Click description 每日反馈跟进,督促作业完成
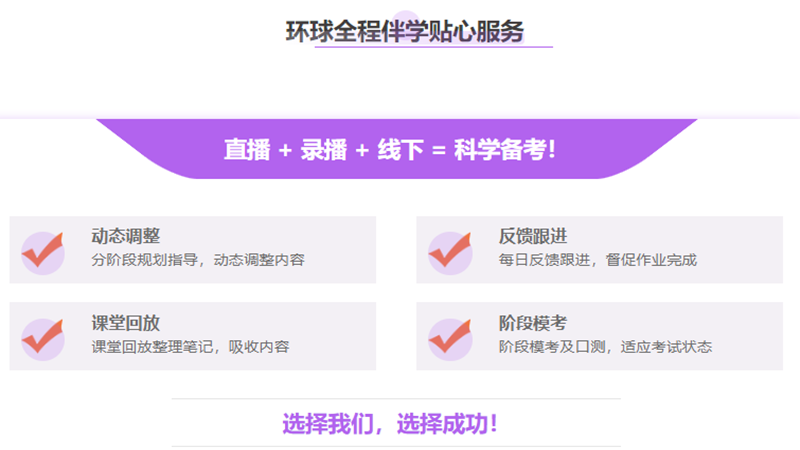The height and width of the screenshot is (450, 800). pos(597,260)
